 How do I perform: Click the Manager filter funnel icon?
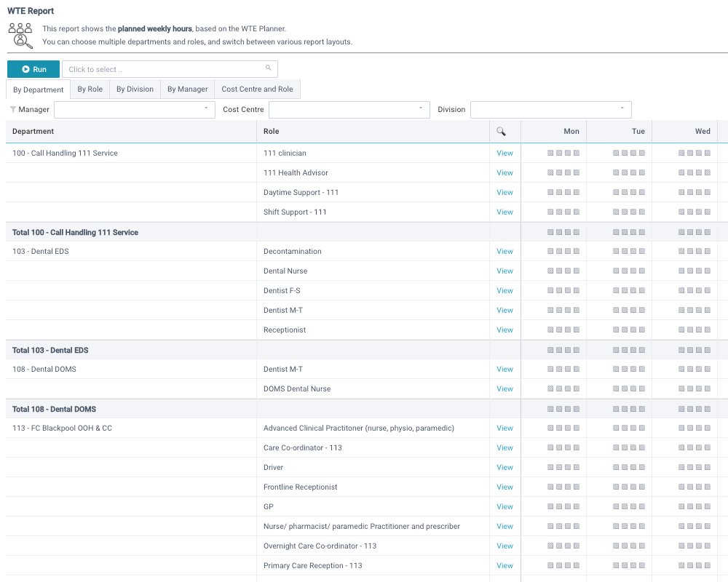(x=12, y=110)
